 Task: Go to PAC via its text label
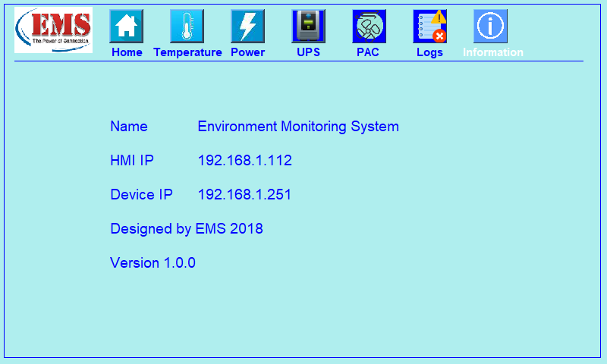tap(368, 52)
